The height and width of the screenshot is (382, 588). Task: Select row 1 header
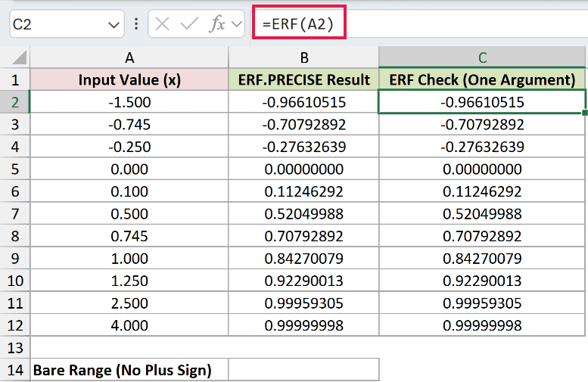pyautogui.click(x=15, y=79)
